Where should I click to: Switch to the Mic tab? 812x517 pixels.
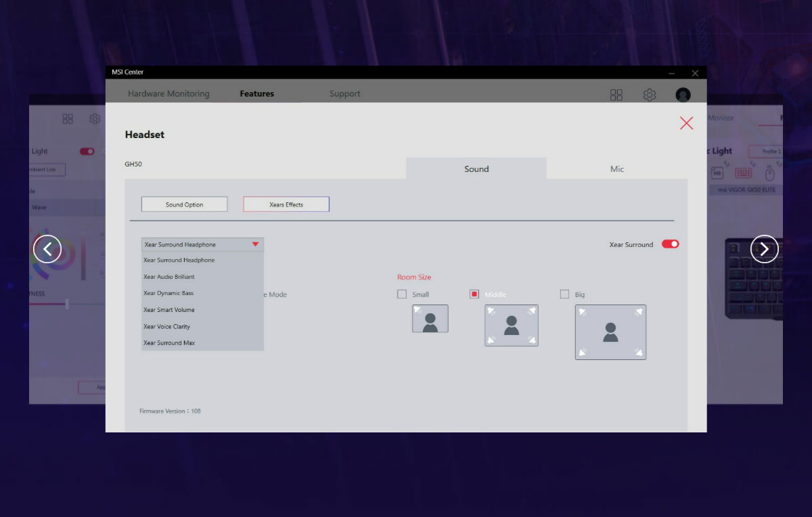click(x=617, y=168)
